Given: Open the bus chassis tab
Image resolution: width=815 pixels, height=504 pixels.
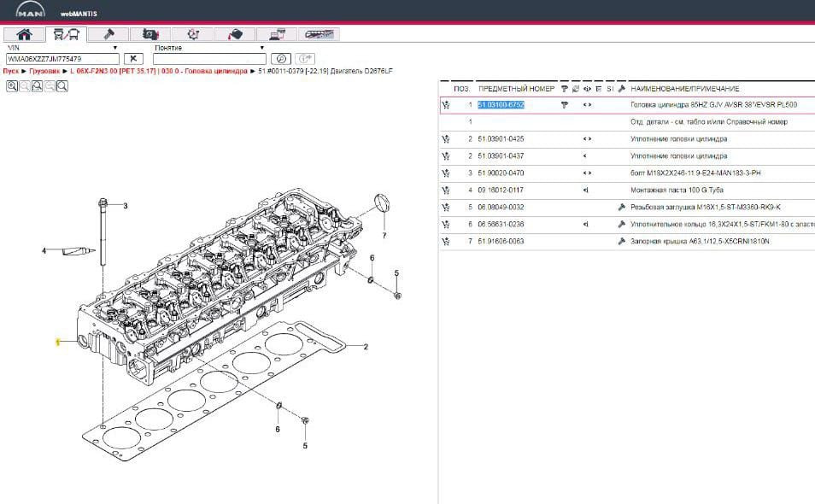Looking at the screenshot, I should click(x=319, y=34).
